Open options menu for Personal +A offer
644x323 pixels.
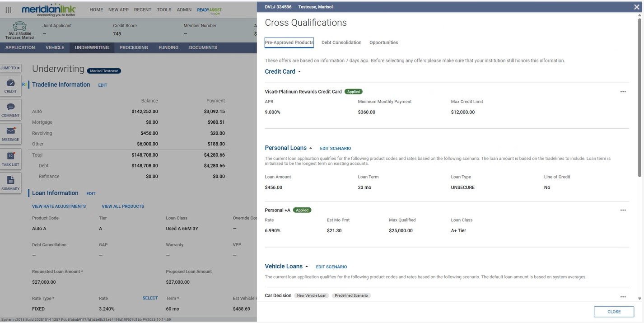pos(623,210)
